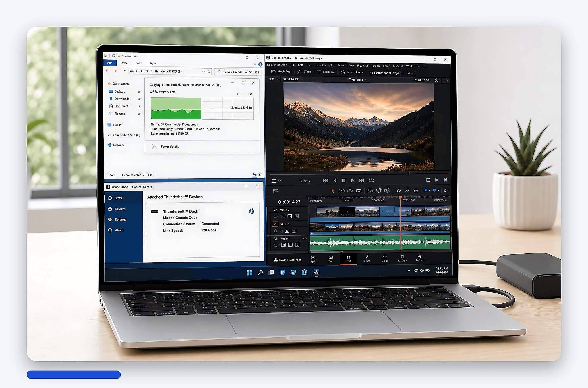
Task: Open the Playback menu in DaVinci Resolve
Action: pos(362,66)
